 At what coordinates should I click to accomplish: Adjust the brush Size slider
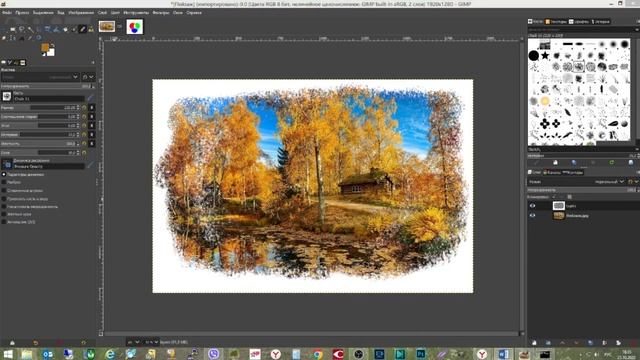tap(40, 108)
